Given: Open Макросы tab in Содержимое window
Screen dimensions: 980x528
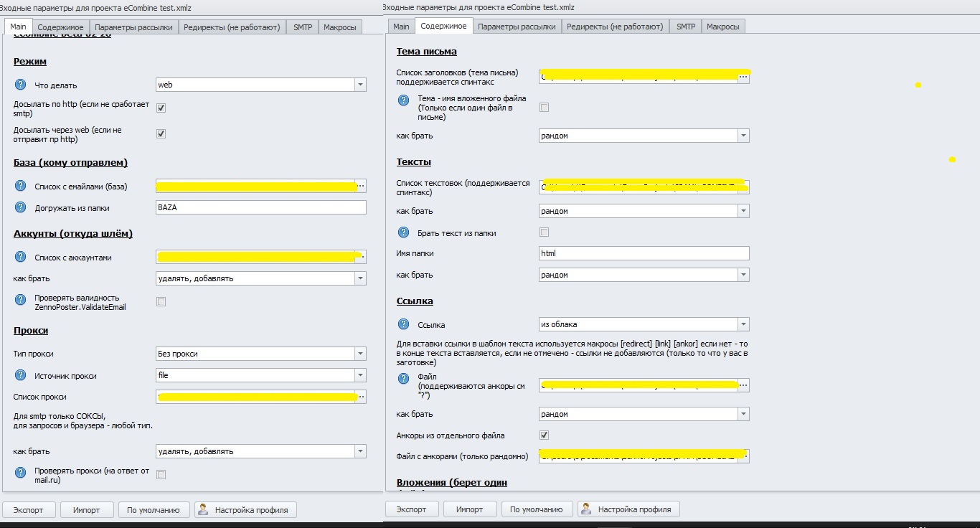Looking at the screenshot, I should (x=723, y=27).
